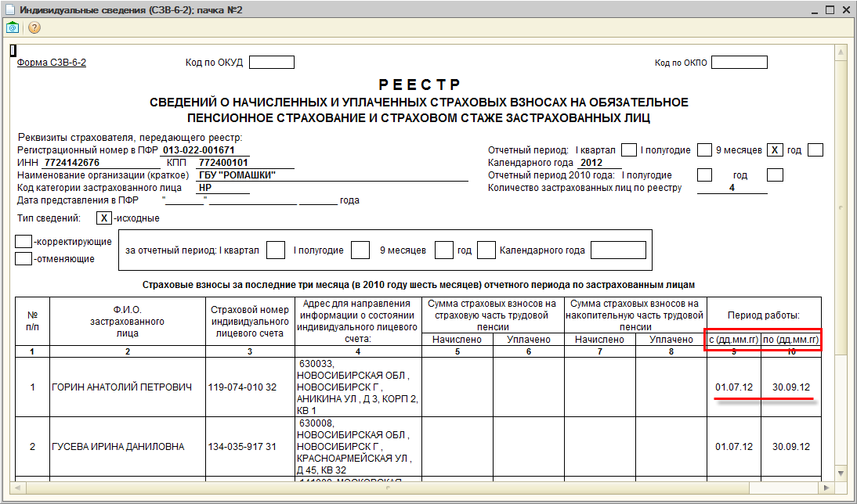The width and height of the screenshot is (857, 504).
Task: Click the calendar year value 2012
Action: 591,163
